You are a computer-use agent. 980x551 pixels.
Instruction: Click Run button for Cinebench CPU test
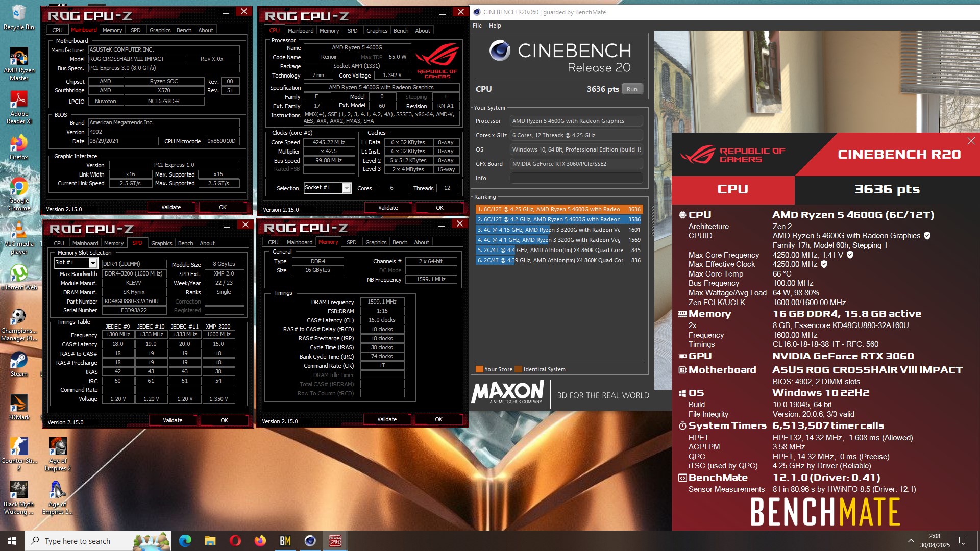(x=632, y=89)
